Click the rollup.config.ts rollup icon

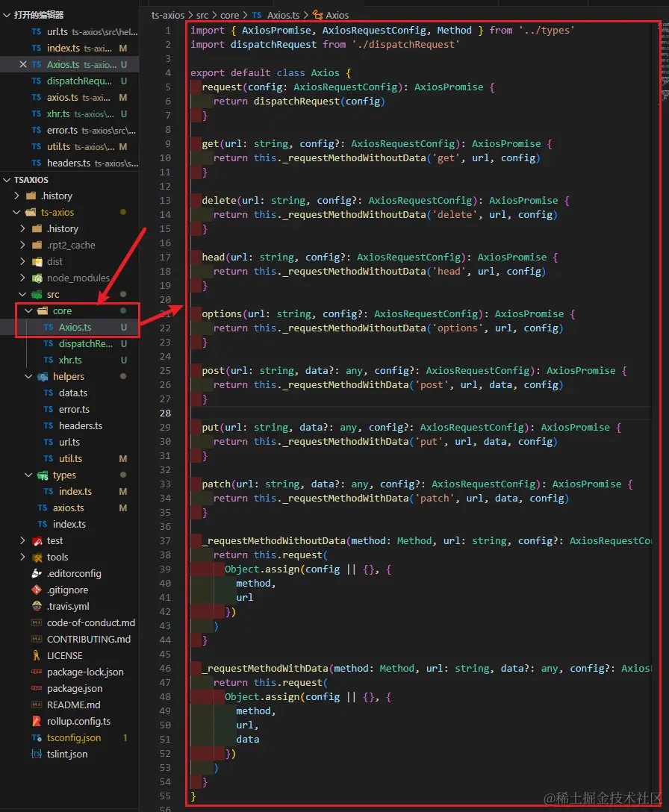click(37, 722)
